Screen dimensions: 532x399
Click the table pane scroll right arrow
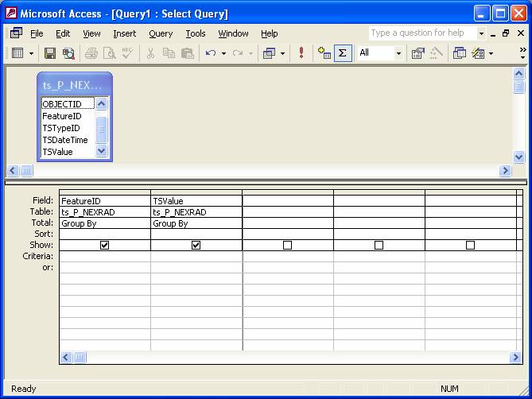pos(505,170)
